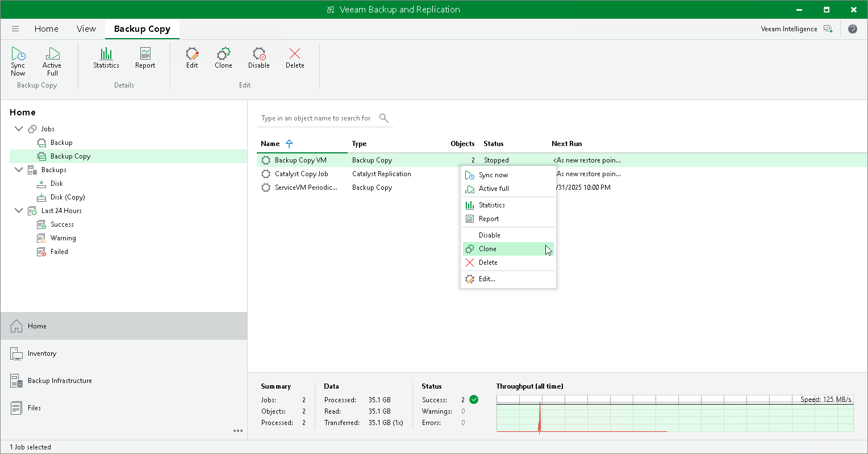Click the 10:00 PM next run cell
Image resolution: width=868 pixels, height=454 pixels.
(x=582, y=188)
